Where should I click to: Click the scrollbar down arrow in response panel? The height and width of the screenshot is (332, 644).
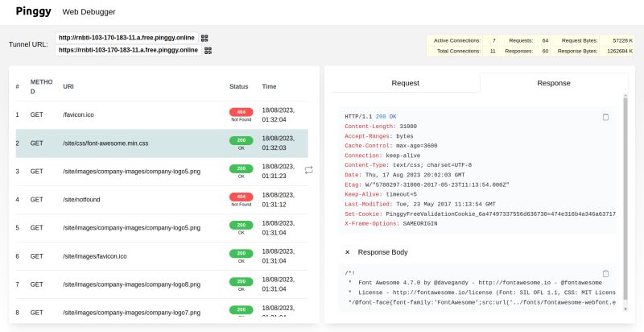(625, 309)
